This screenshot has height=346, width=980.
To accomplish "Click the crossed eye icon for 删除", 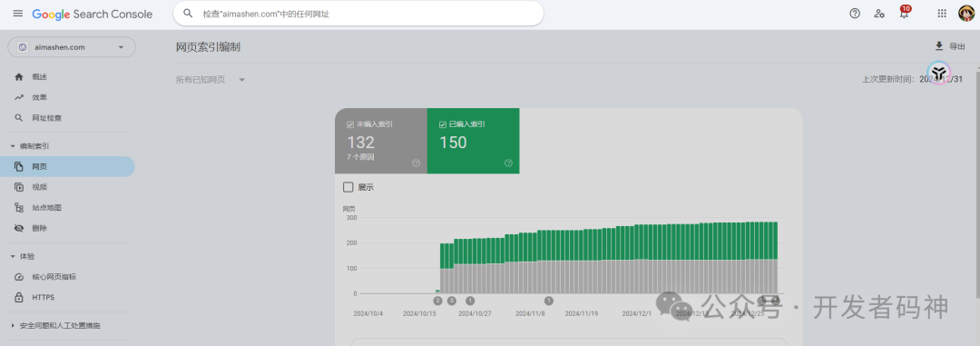I will pos(19,228).
